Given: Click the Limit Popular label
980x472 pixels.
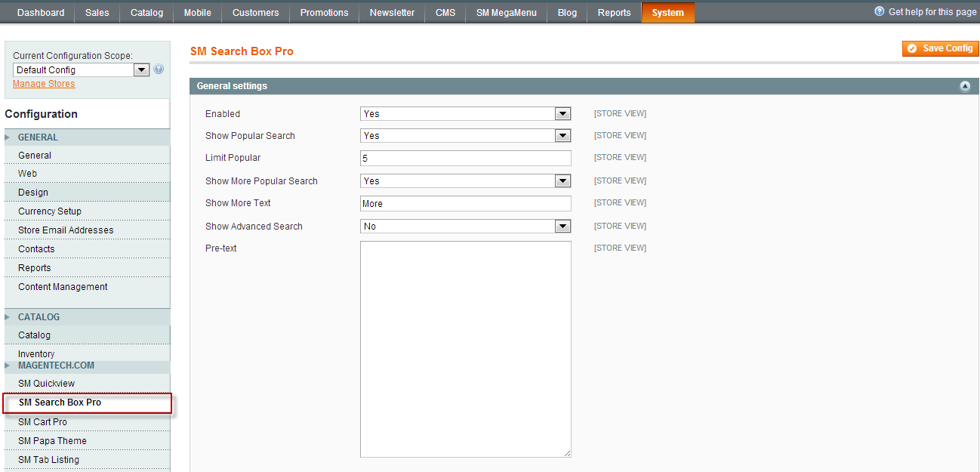Looking at the screenshot, I should 233,158.
